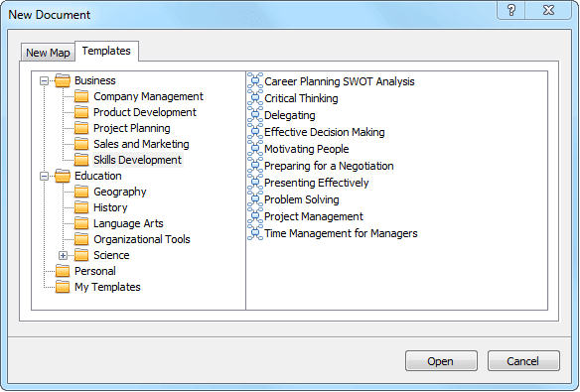
Task: Choose the 'Career Planning SWOT Analysis' template name
Action: (x=340, y=81)
